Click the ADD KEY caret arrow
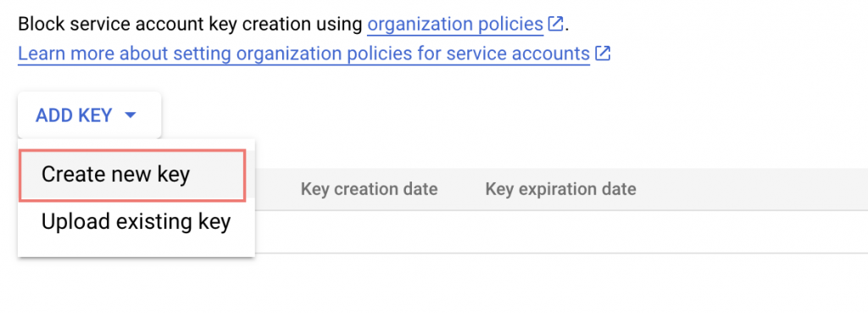 click(x=131, y=115)
